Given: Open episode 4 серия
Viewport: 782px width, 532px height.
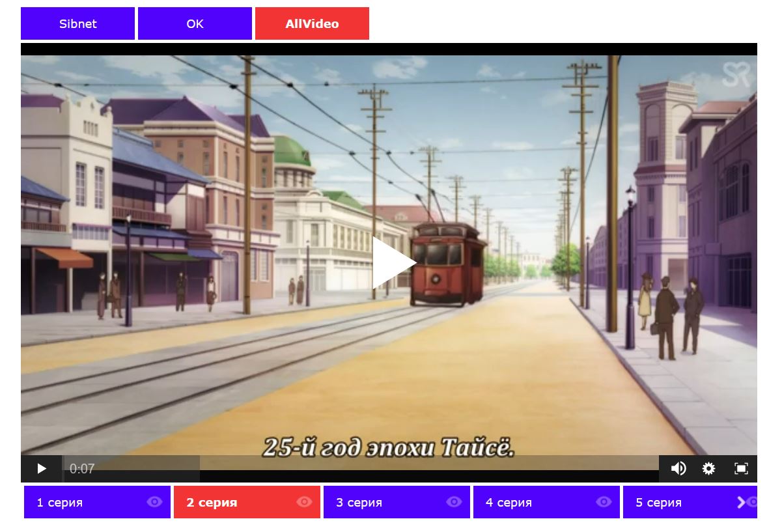Looking at the screenshot, I should [546, 502].
